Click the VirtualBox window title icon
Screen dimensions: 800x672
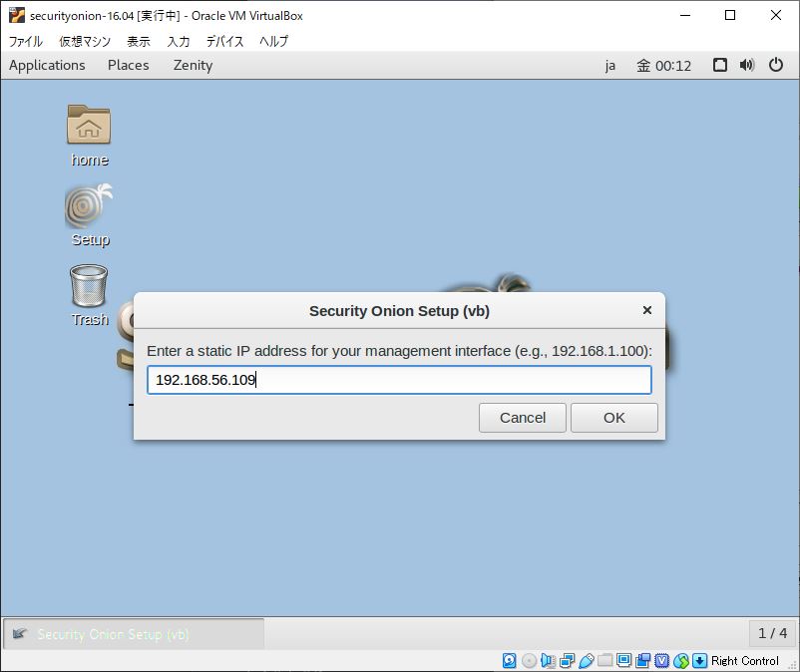click(17, 15)
